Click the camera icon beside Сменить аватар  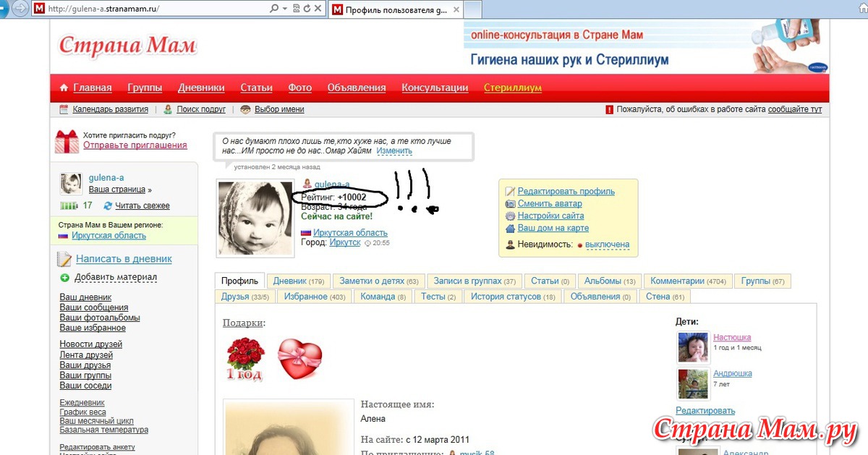(x=510, y=203)
